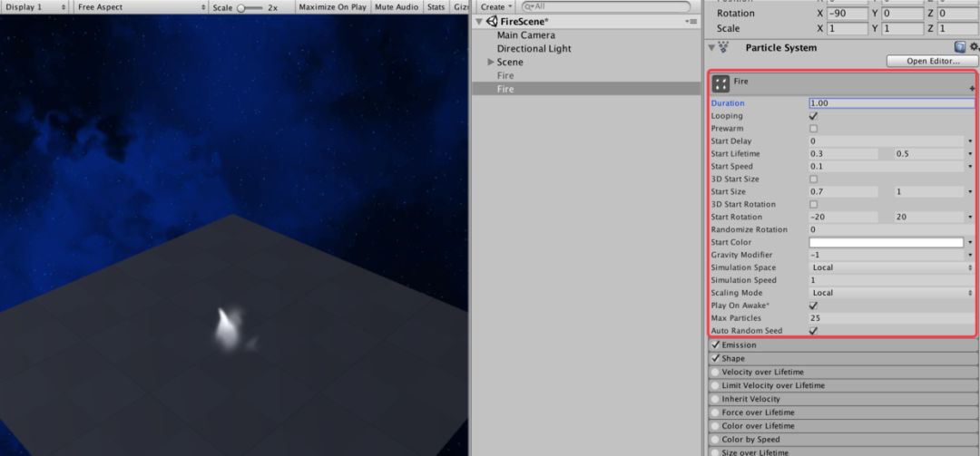Enable the Color over Lifetime module
The image size is (980, 456).
tap(716, 426)
